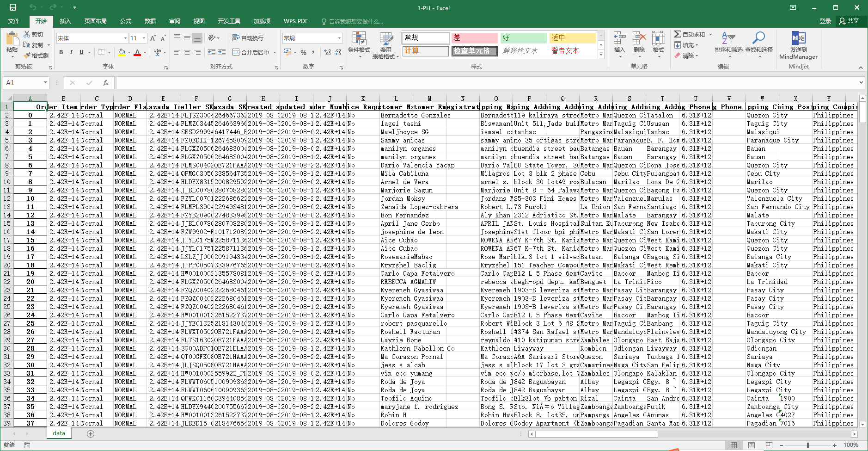868x451 pixels.
Task: Click the decrease decimal icon
Action: pyautogui.click(x=338, y=52)
